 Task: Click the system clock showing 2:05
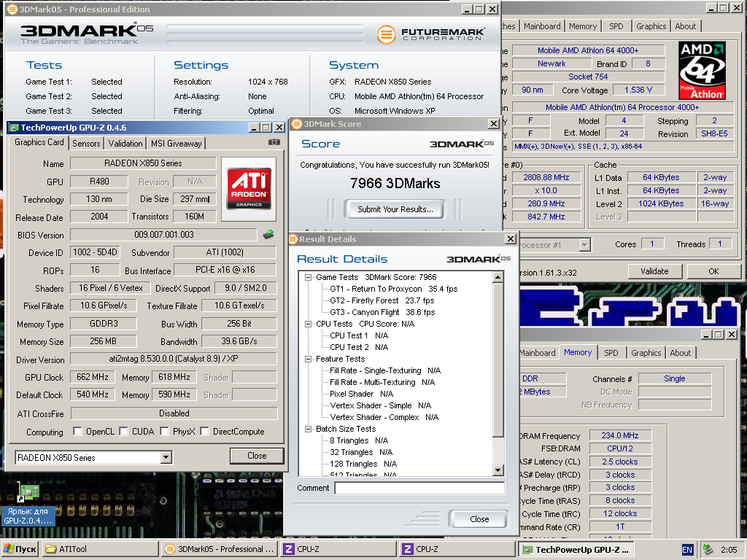click(729, 550)
